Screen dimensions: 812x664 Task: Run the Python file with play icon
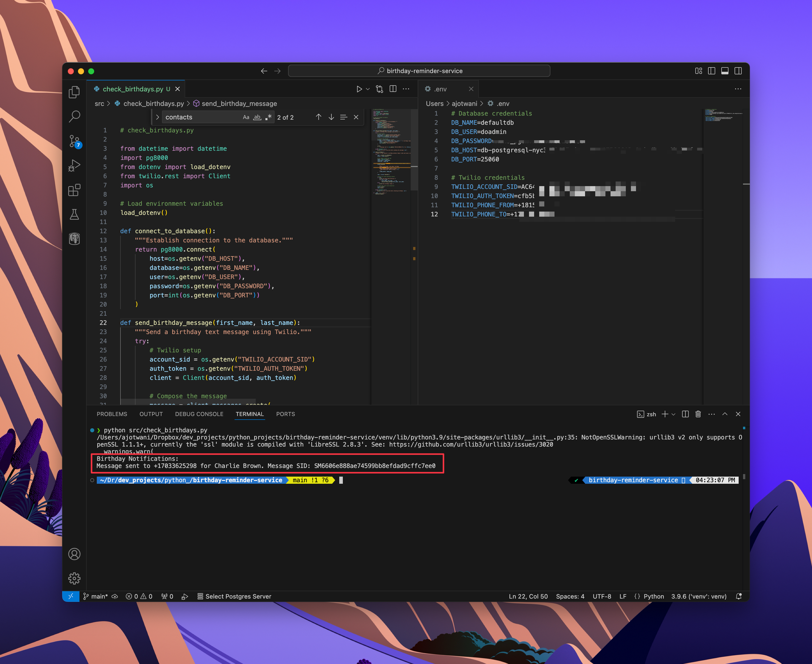[x=359, y=89]
